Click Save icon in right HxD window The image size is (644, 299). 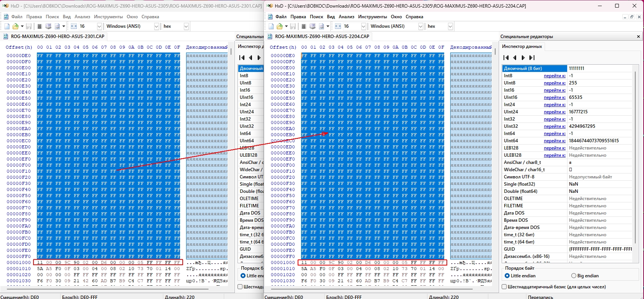(293, 26)
